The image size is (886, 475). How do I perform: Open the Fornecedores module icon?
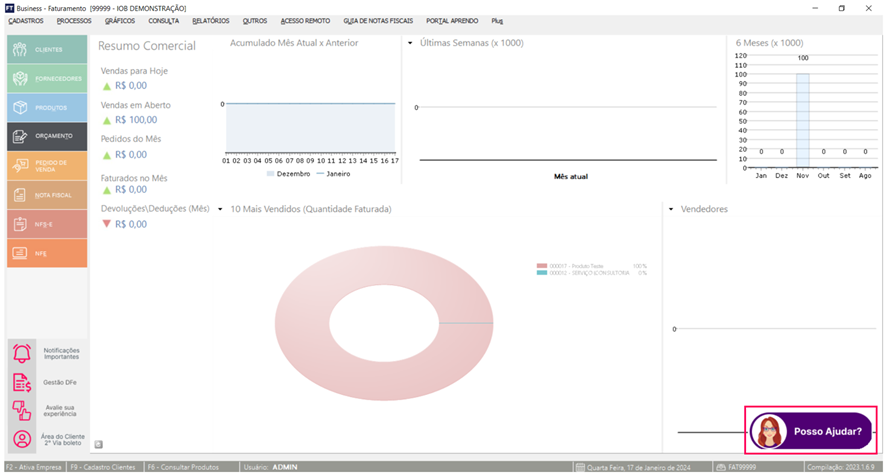point(20,78)
